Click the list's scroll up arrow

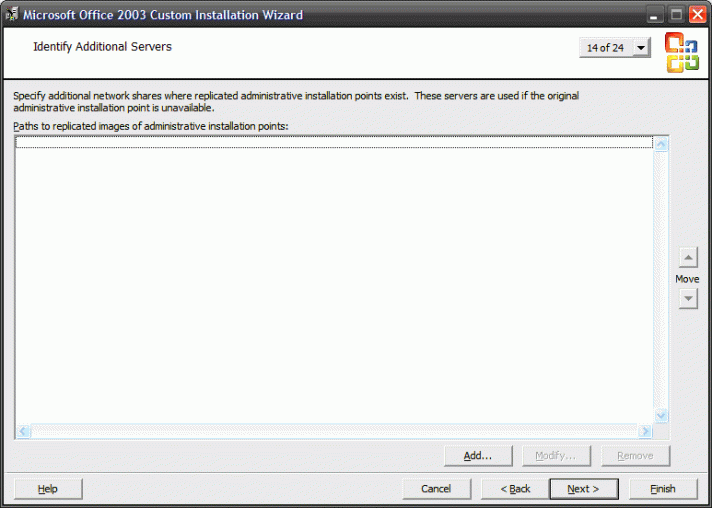(661, 144)
